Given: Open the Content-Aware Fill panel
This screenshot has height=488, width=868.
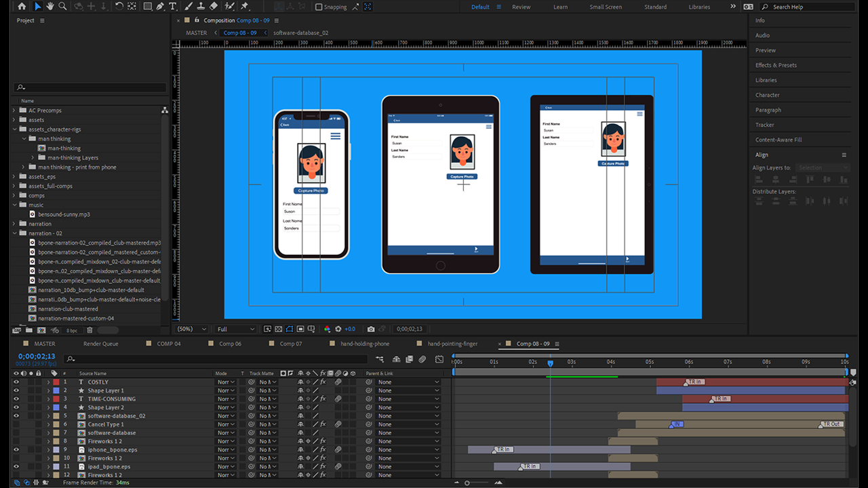Looking at the screenshot, I should point(778,140).
